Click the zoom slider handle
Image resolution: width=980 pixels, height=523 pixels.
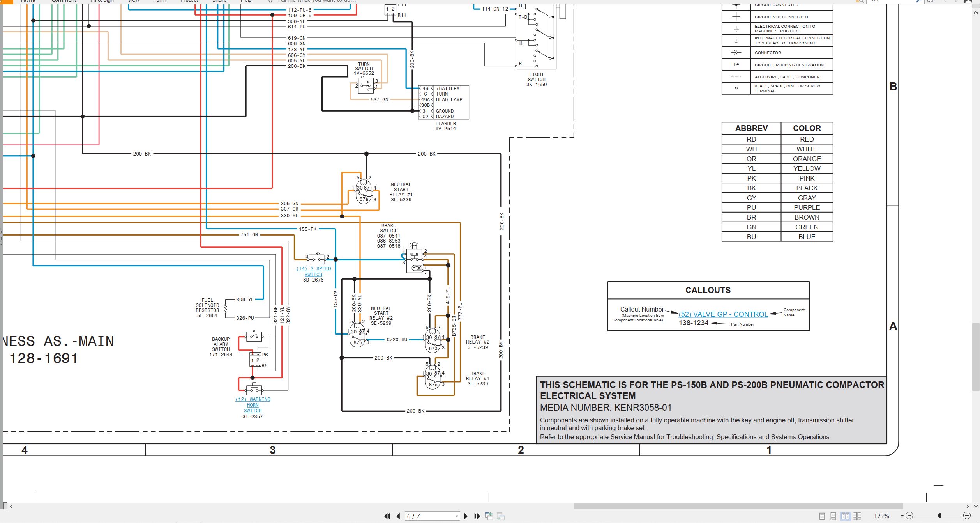click(939, 516)
